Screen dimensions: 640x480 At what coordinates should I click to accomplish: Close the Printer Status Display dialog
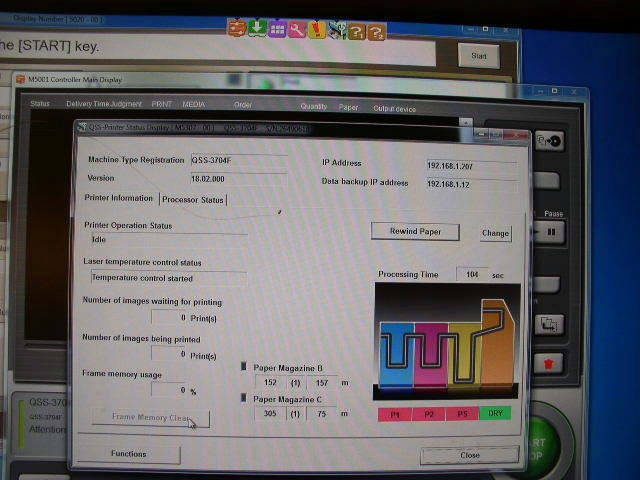469,455
